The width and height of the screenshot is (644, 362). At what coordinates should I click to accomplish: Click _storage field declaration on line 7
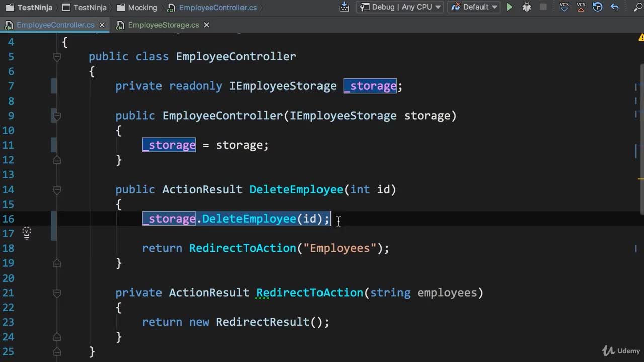370,86
